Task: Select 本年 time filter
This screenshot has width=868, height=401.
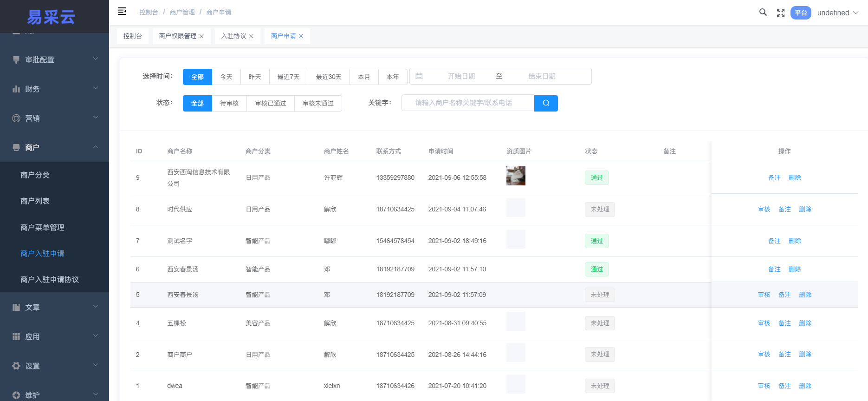Action: [393, 77]
